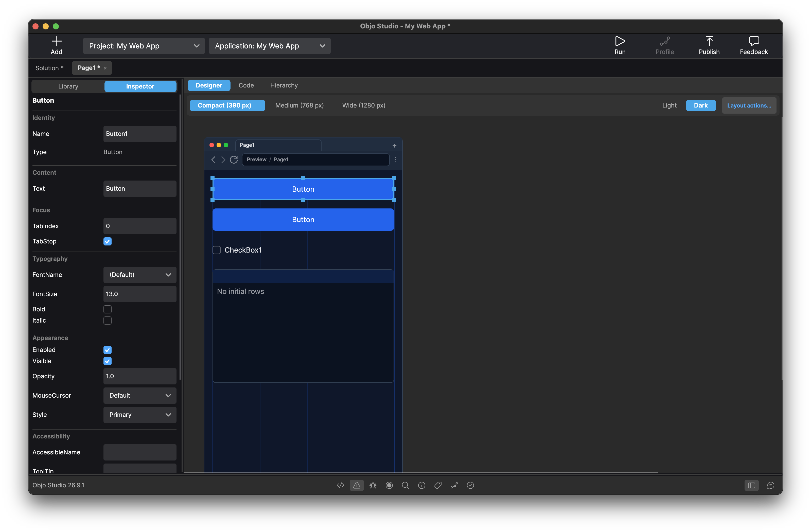Uncheck the Visible checkbox
811x532 pixels.
[x=107, y=361]
